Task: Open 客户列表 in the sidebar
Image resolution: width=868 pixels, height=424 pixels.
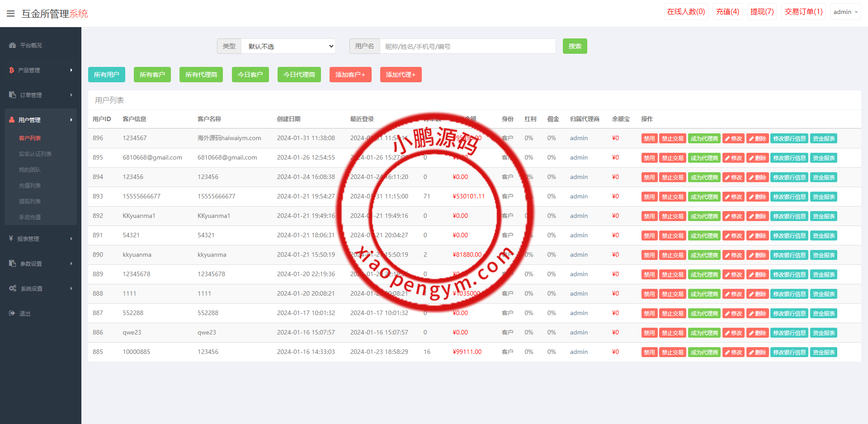Action: coord(30,138)
